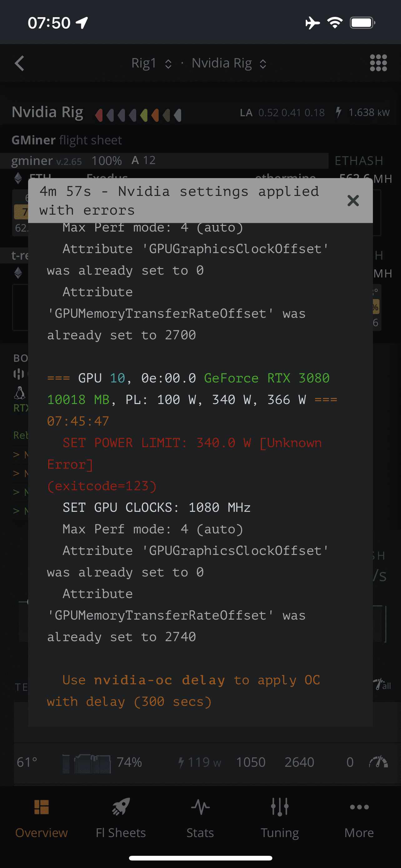Tap the popup title Nvidia settings applied
The width and height of the screenshot is (401, 868).
[x=179, y=201]
